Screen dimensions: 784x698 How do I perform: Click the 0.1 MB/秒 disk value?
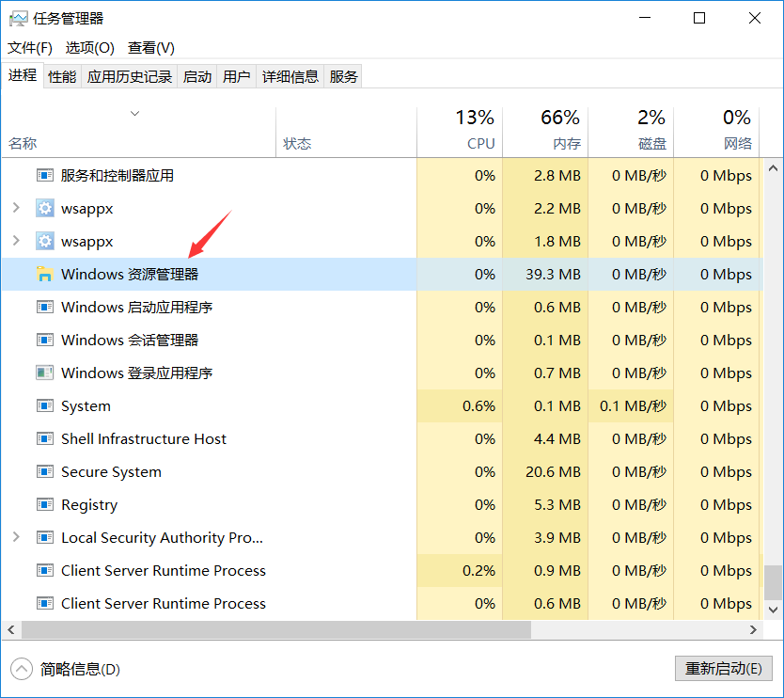pos(633,405)
